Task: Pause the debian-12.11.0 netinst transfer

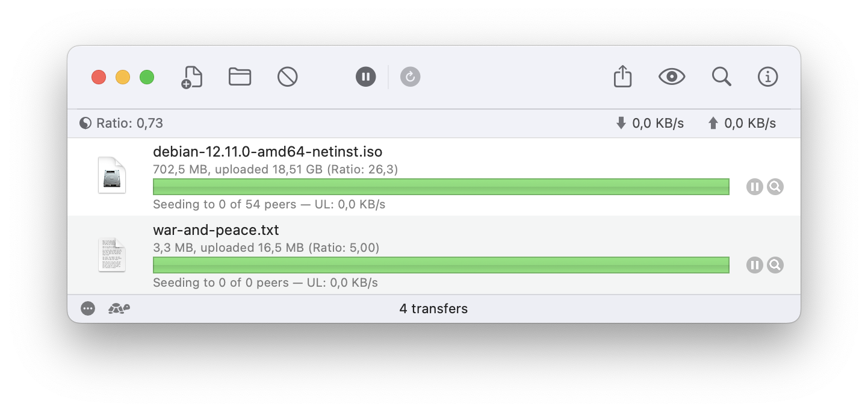Action: [x=755, y=187]
